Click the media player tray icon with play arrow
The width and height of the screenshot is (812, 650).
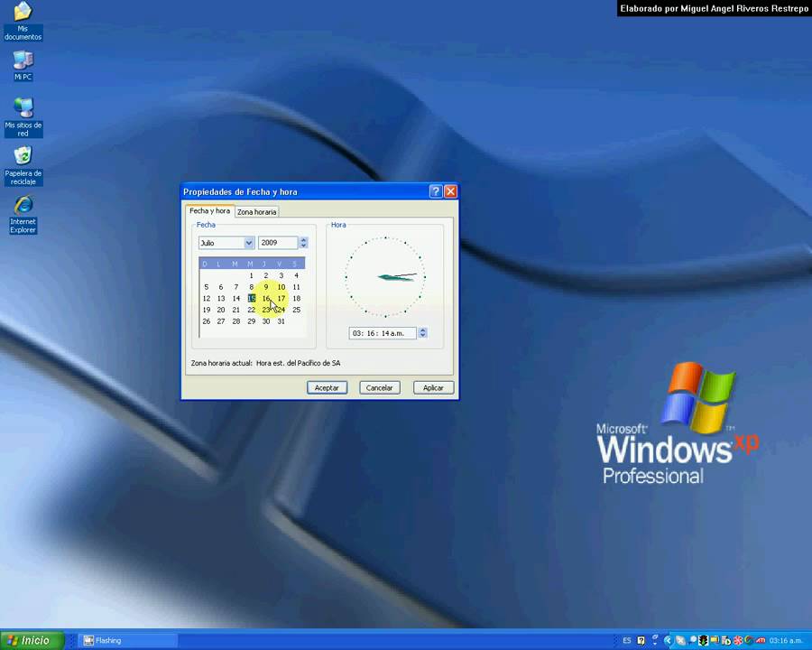pos(726,641)
